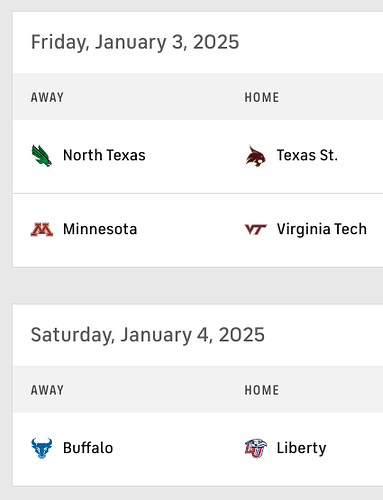The height and width of the screenshot is (500, 383).
Task: Open the Liberty team page
Action: 301,448
